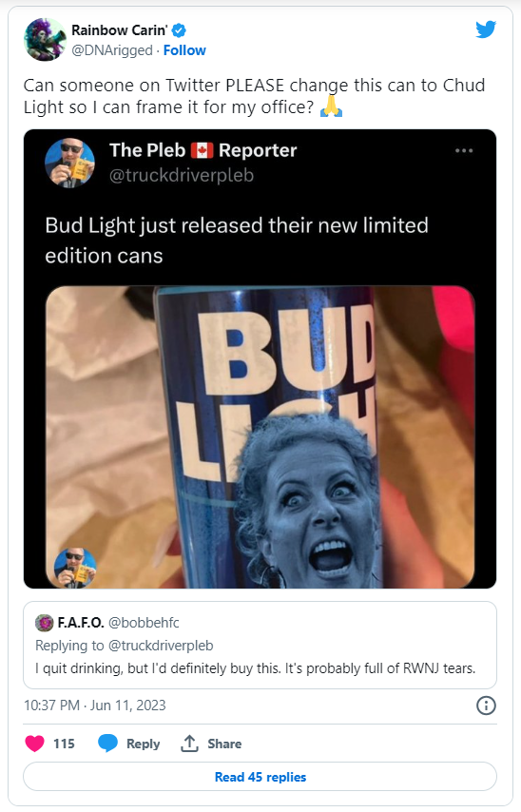Open the tweet info circle icon
The height and width of the screenshot is (812, 521).
pyautogui.click(x=486, y=706)
